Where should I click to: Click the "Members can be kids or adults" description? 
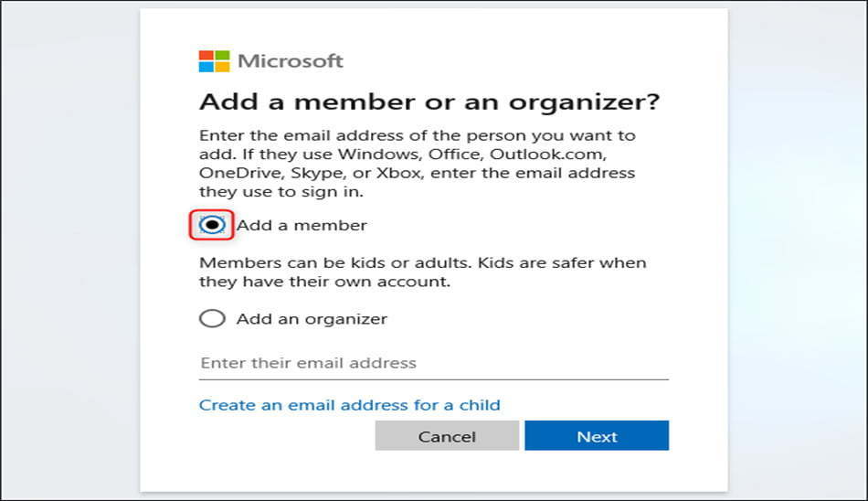tap(423, 272)
